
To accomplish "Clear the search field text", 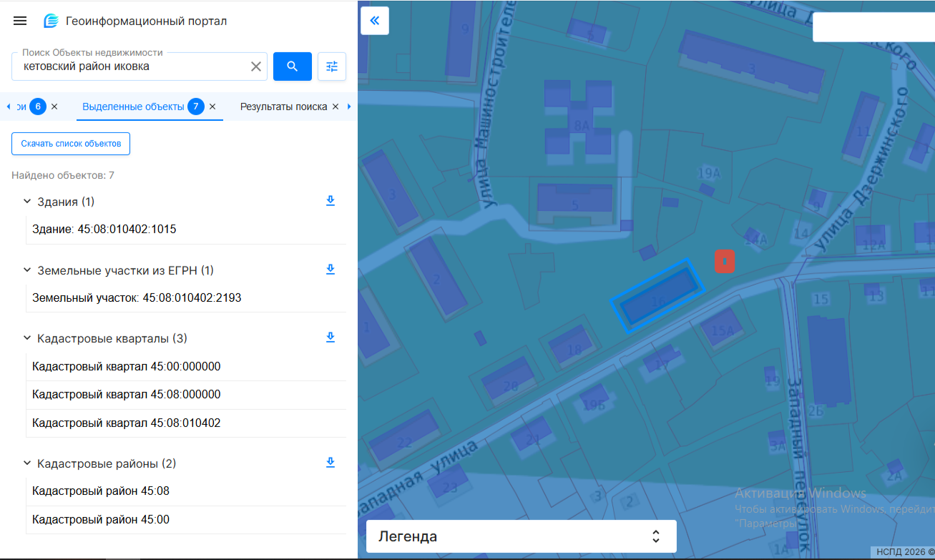I will pyautogui.click(x=256, y=67).
